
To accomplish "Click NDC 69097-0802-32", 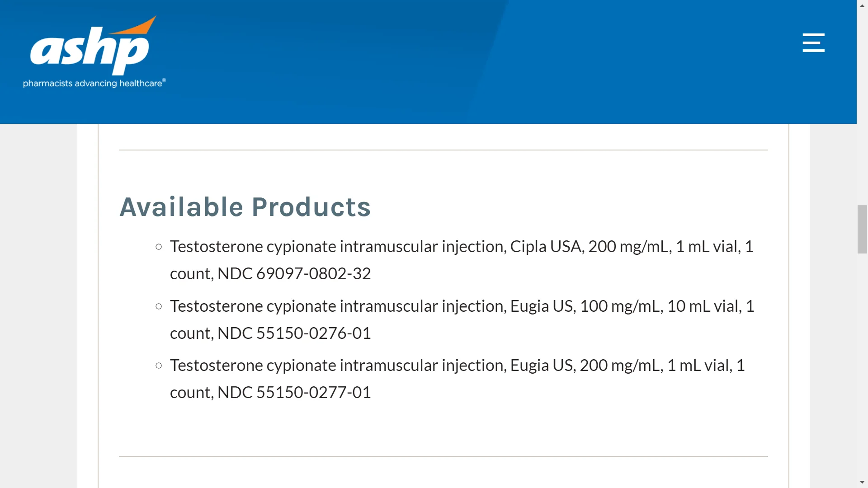I will [x=294, y=273].
